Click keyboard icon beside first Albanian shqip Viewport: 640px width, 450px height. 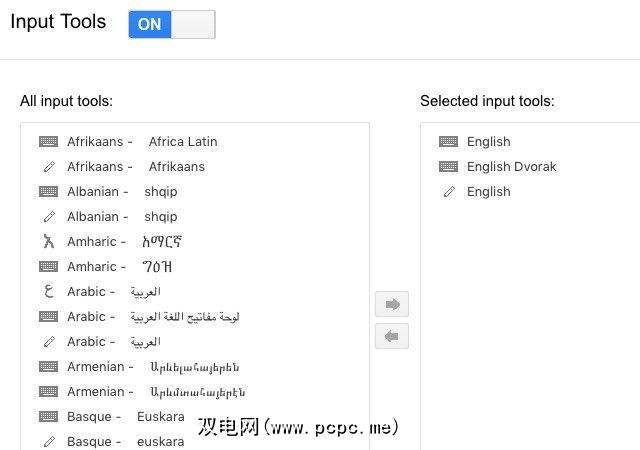point(49,192)
